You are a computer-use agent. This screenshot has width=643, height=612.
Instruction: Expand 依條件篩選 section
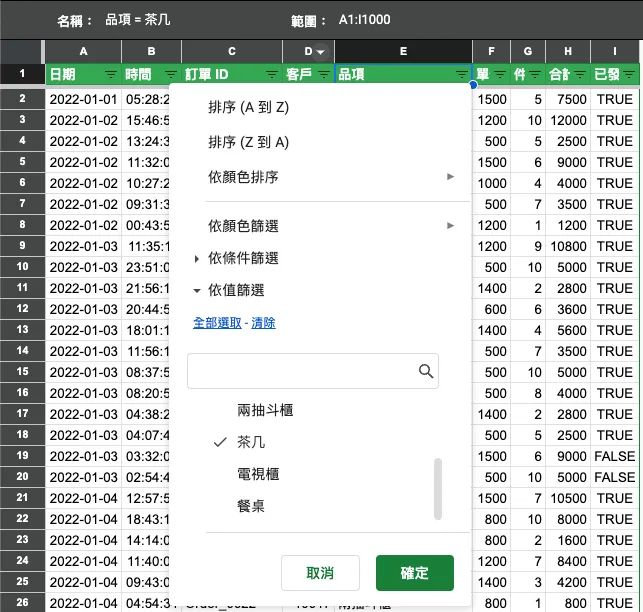coord(236,258)
